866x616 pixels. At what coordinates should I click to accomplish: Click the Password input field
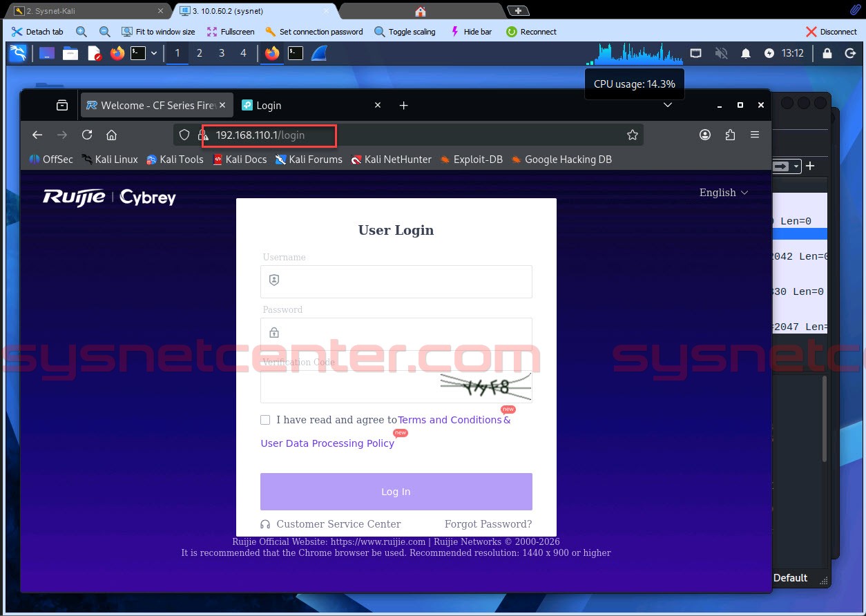pyautogui.click(x=396, y=334)
